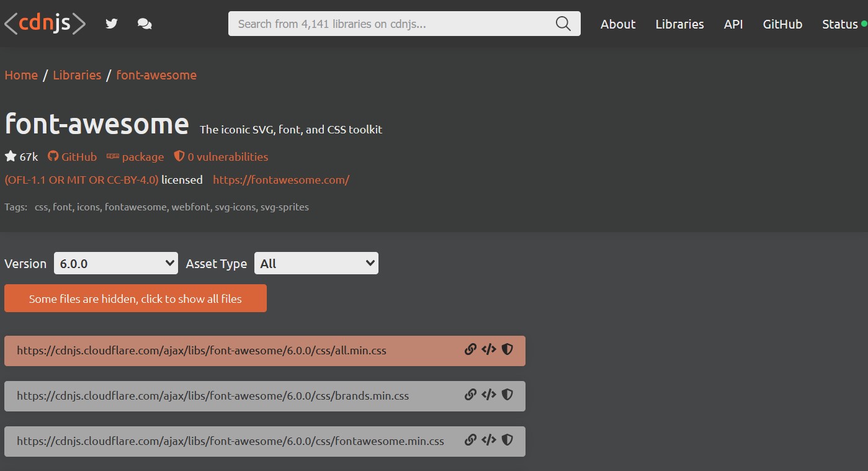This screenshot has width=868, height=471.
Task: Click the GitHub octocat icon next to GitHub
Action: [x=53, y=156]
